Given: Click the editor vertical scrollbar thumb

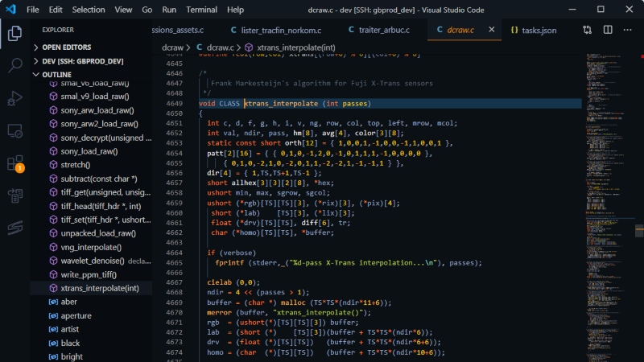Looking at the screenshot, I should coord(639,231).
